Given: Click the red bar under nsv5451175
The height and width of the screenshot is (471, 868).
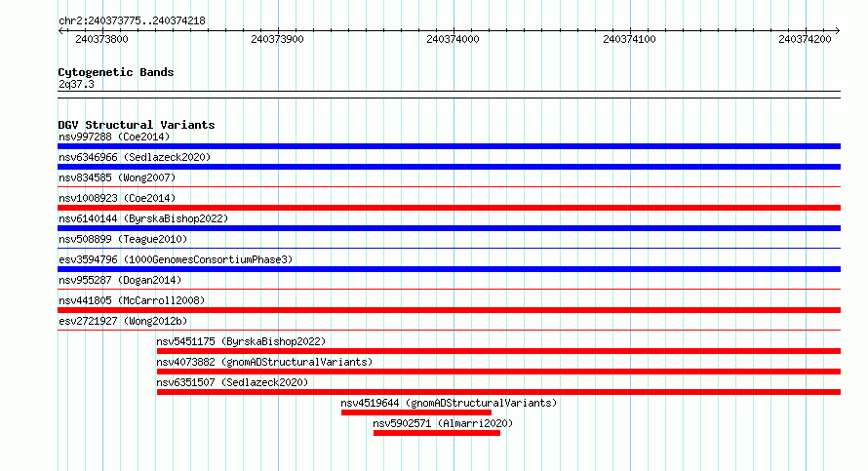Looking at the screenshot, I should pyautogui.click(x=498, y=351).
